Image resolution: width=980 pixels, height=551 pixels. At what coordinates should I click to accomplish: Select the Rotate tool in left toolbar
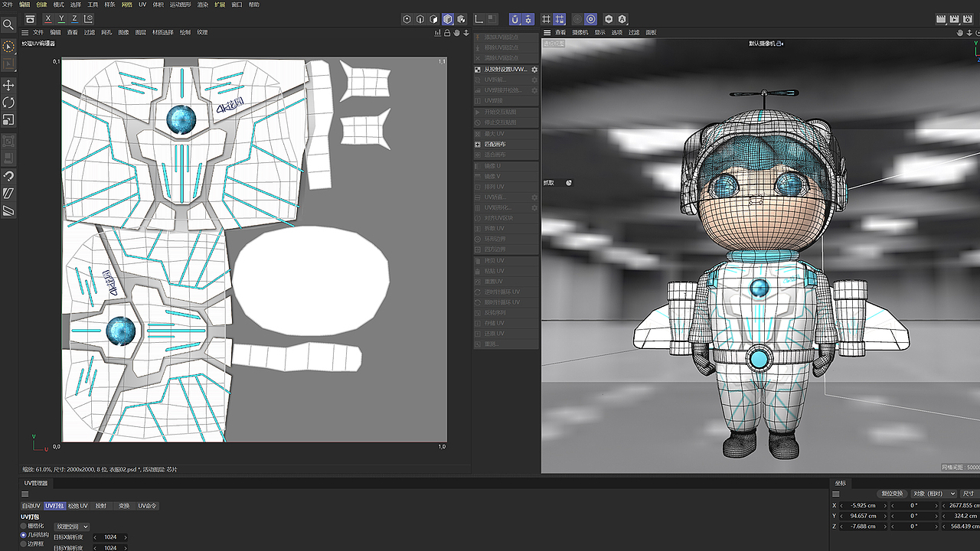8,103
